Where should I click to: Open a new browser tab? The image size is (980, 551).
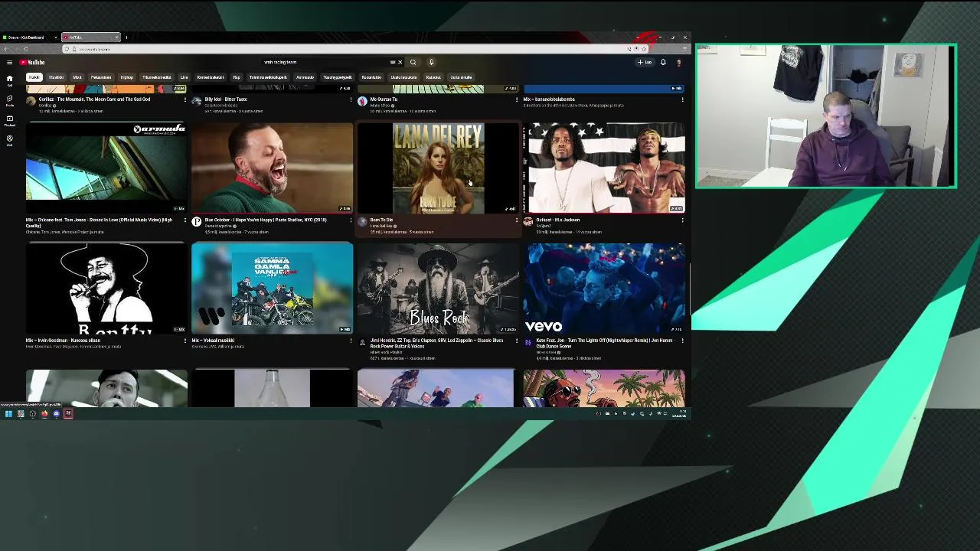126,37
